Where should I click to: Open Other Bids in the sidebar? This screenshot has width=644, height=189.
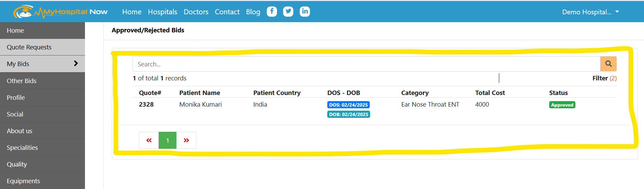[42, 81]
